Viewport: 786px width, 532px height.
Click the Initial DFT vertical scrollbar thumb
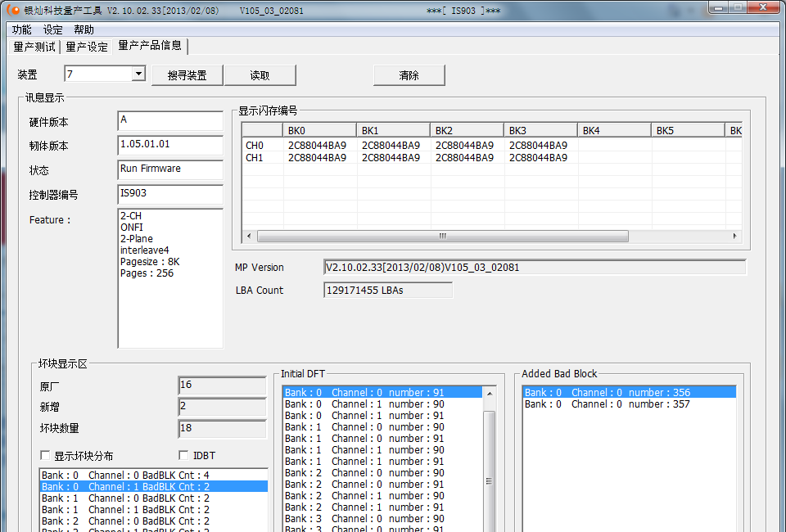click(x=490, y=481)
